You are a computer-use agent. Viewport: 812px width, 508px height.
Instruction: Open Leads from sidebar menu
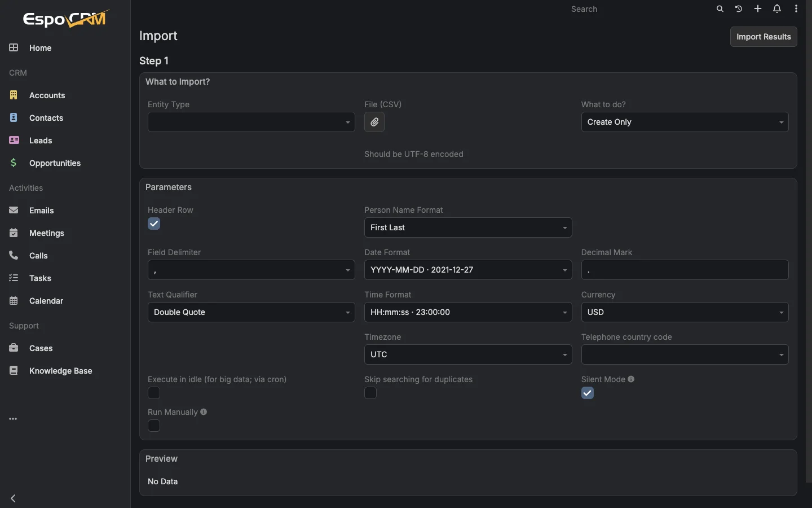(x=65, y=141)
